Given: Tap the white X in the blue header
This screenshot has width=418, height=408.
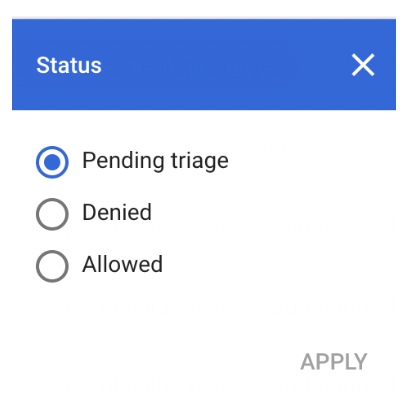Looking at the screenshot, I should click(x=363, y=65).
